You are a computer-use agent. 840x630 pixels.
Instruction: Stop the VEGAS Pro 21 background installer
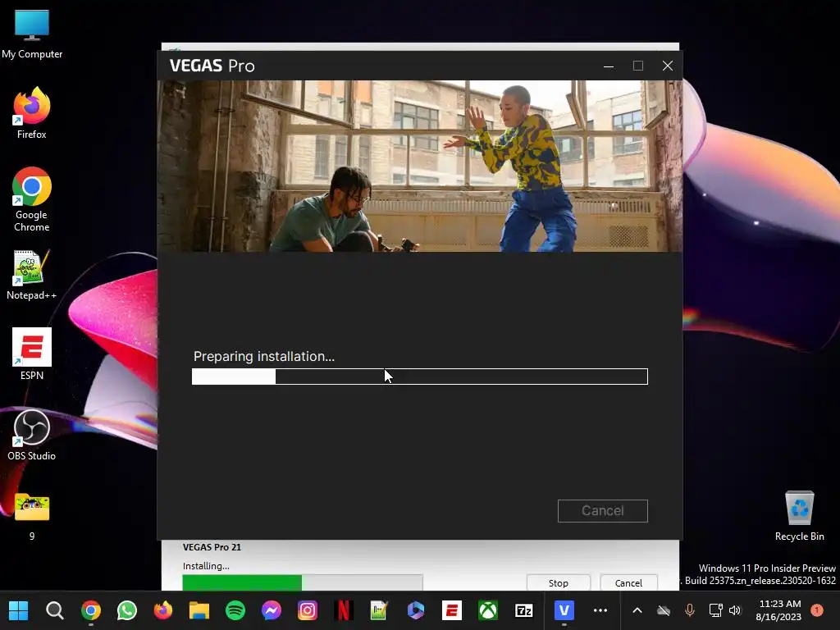pyautogui.click(x=558, y=583)
